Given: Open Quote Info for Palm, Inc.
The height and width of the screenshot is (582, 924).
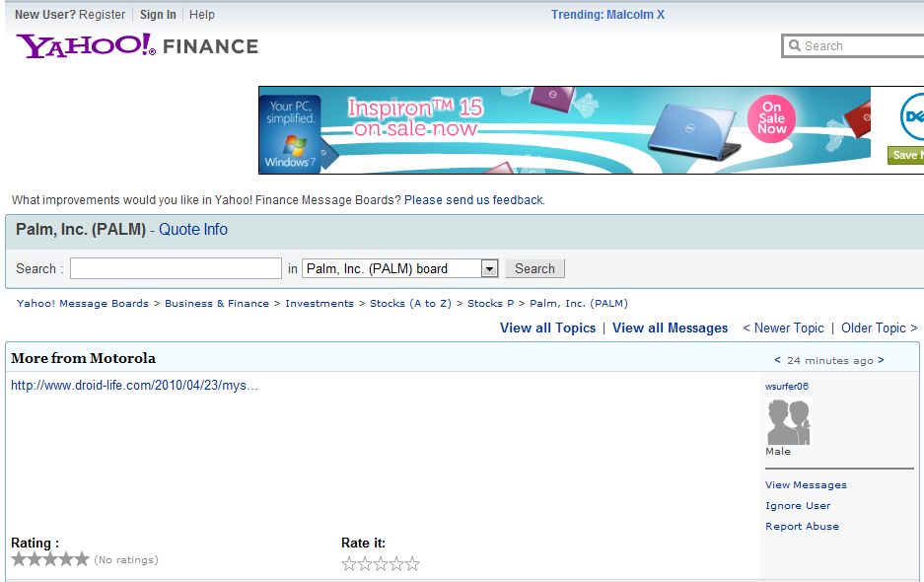Looking at the screenshot, I should pyautogui.click(x=193, y=229).
